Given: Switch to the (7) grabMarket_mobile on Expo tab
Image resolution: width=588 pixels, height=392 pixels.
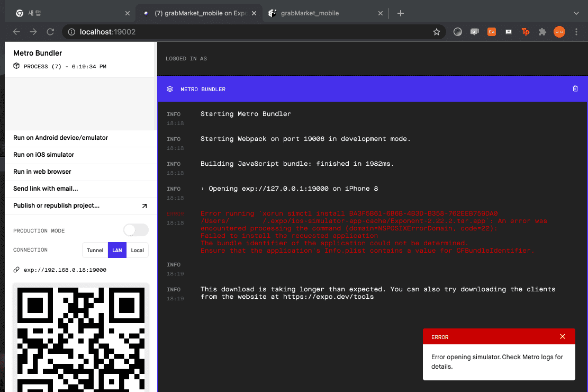Looking at the screenshot, I should click(x=199, y=13).
